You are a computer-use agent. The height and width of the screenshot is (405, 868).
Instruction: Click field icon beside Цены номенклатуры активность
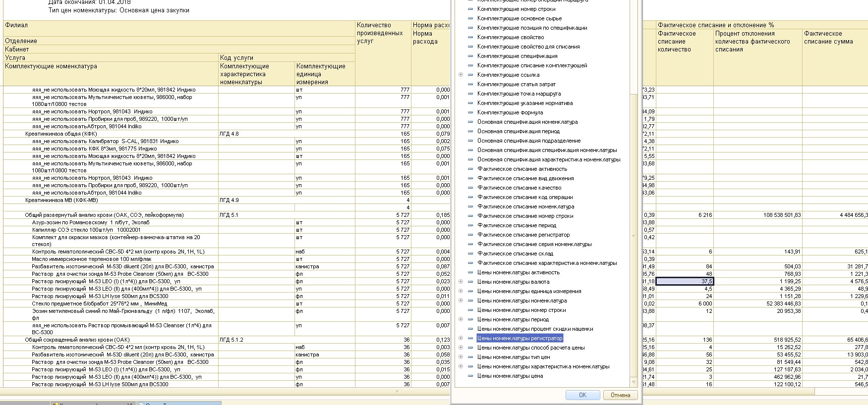[x=470, y=272]
